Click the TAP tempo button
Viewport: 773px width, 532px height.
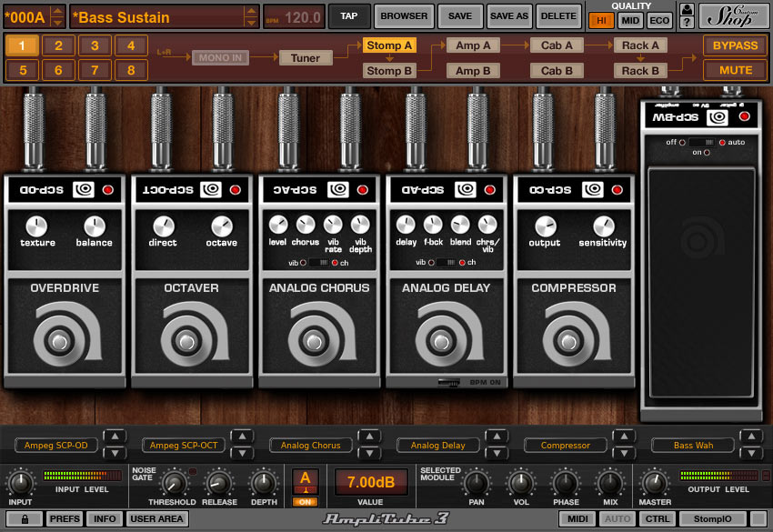349,16
